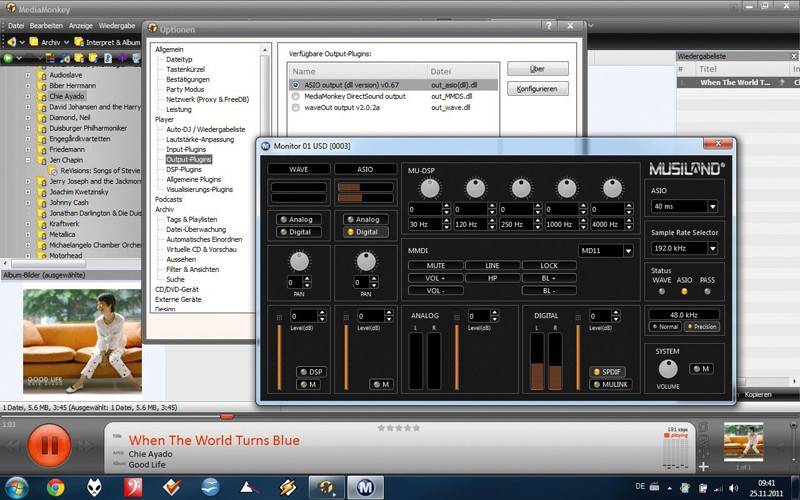This screenshot has height=500, width=800.
Task: Select When The World T... playlist row
Action: click(738, 83)
